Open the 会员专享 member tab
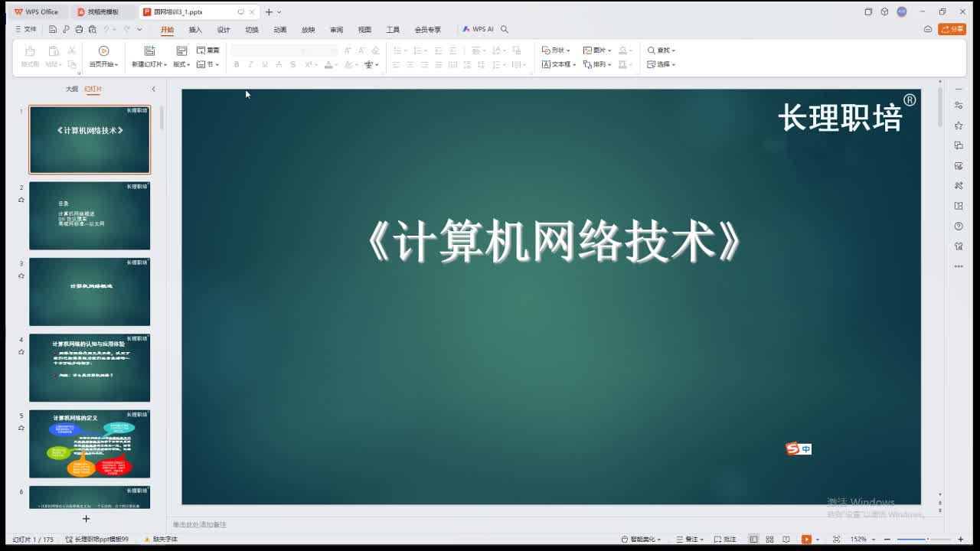Screen dimensions: 980x551 click(x=428, y=30)
